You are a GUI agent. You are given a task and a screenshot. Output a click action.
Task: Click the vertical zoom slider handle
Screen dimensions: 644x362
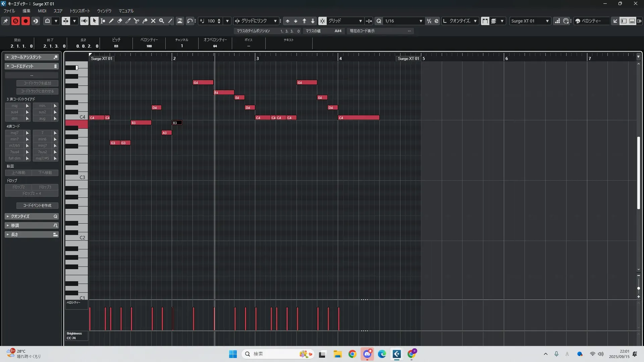[x=638, y=288]
